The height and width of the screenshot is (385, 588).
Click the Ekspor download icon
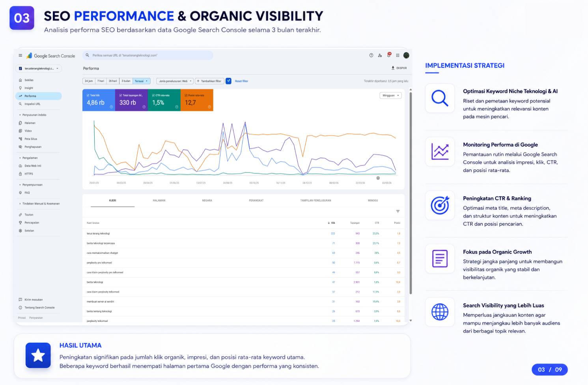click(x=393, y=68)
